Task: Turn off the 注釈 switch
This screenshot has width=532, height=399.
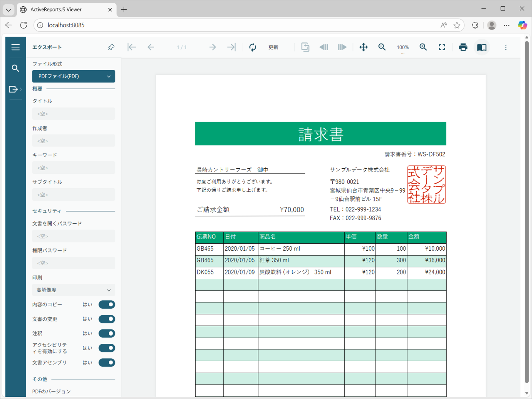Action: coord(107,334)
